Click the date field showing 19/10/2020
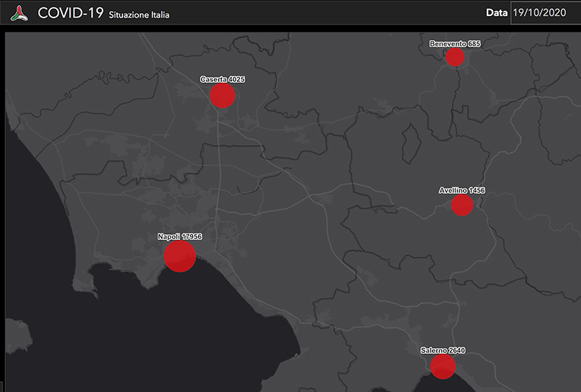 pos(546,13)
